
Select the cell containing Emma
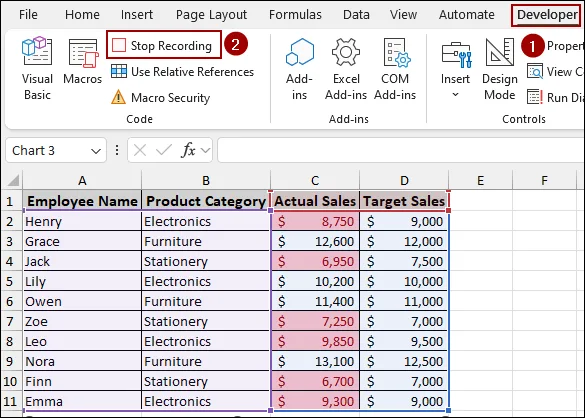pos(82,402)
